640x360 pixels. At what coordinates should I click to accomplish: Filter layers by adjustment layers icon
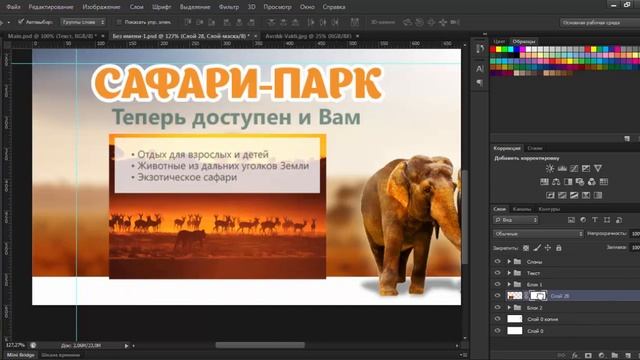[x=583, y=220]
